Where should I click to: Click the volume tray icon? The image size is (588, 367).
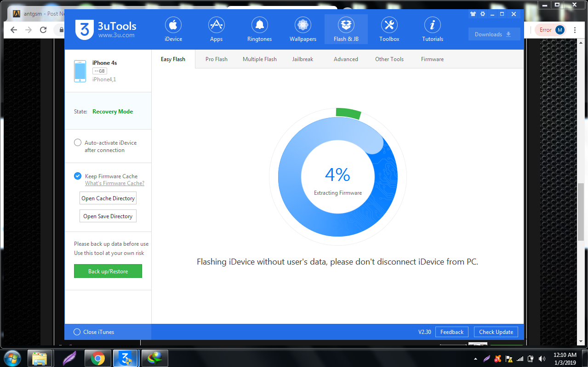(542, 358)
